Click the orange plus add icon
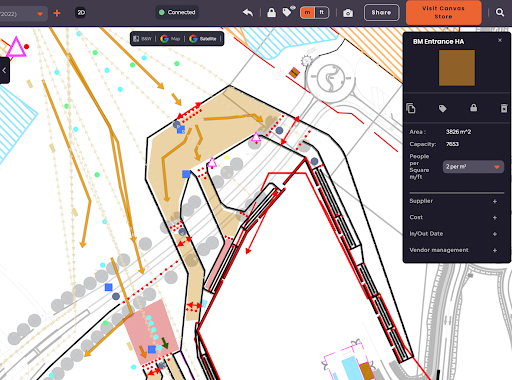Screen dimensions: 512x380 tap(57, 13)
